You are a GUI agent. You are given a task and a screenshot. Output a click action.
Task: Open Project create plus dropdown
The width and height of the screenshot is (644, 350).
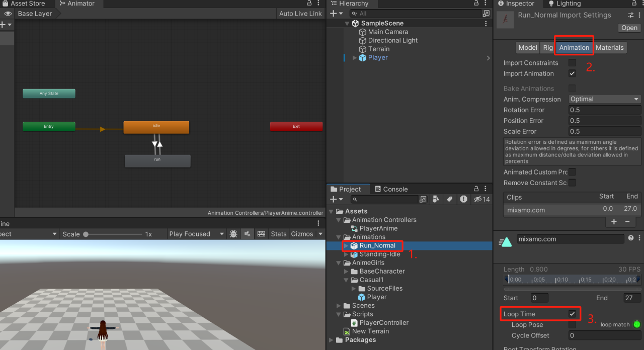point(336,200)
